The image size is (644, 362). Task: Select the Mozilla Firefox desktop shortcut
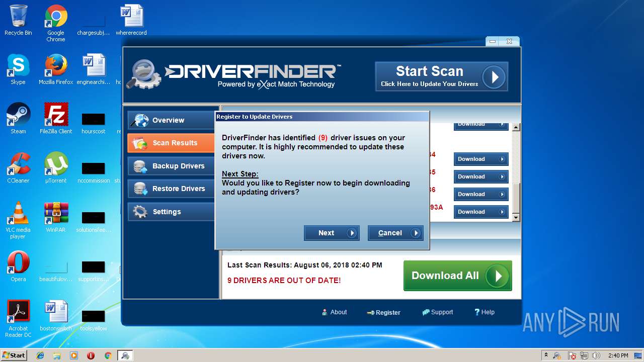pyautogui.click(x=56, y=69)
